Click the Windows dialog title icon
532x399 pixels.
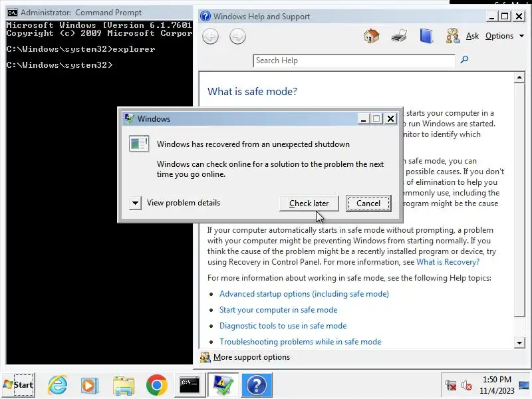pyautogui.click(x=129, y=119)
